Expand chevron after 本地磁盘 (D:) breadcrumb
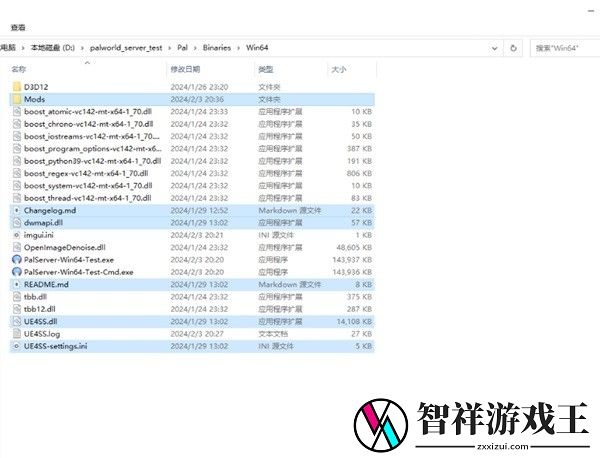This screenshot has height=458, width=600. pyautogui.click(x=82, y=48)
